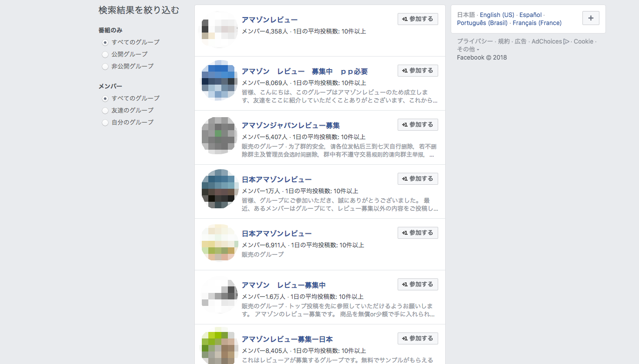The height and width of the screenshot is (364, 639).
Task: Join the アマゾン レビュー募集中 group with 1.6万人 members
Action: [418, 284]
